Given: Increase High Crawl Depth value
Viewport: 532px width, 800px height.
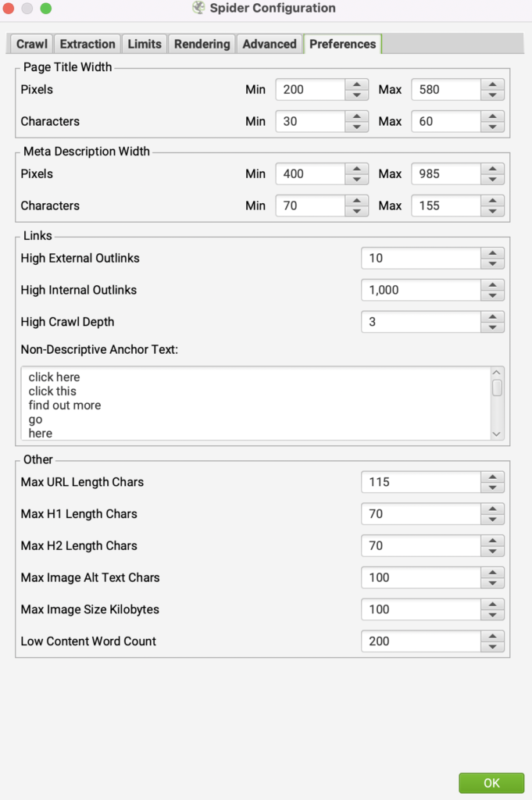Looking at the screenshot, I should [492, 316].
